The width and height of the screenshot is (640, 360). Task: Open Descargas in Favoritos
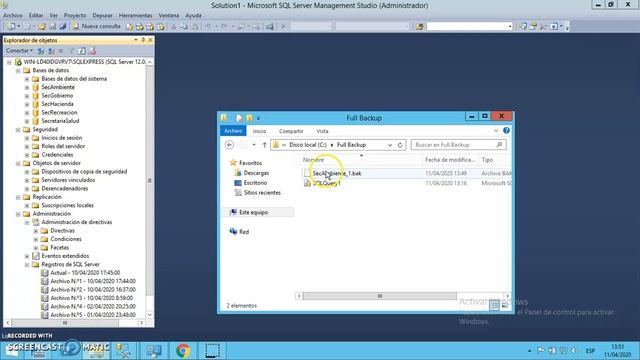256,173
